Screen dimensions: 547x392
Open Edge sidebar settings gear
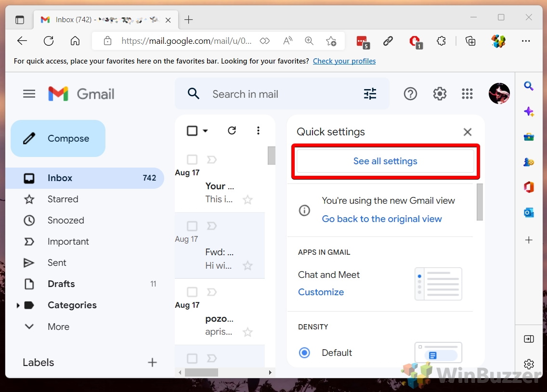pos(529,364)
